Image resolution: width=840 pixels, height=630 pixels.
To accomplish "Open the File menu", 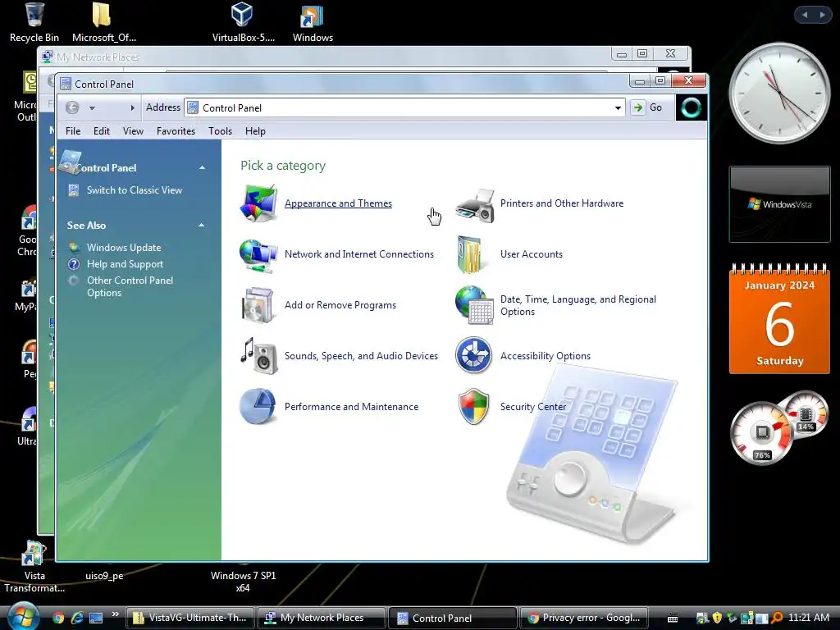I will (x=73, y=131).
